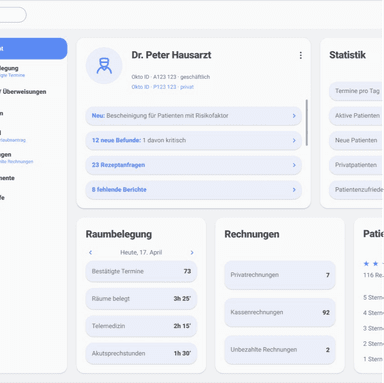Go to the next day in Raumbelegung
The height and width of the screenshot is (383, 384).
click(192, 252)
